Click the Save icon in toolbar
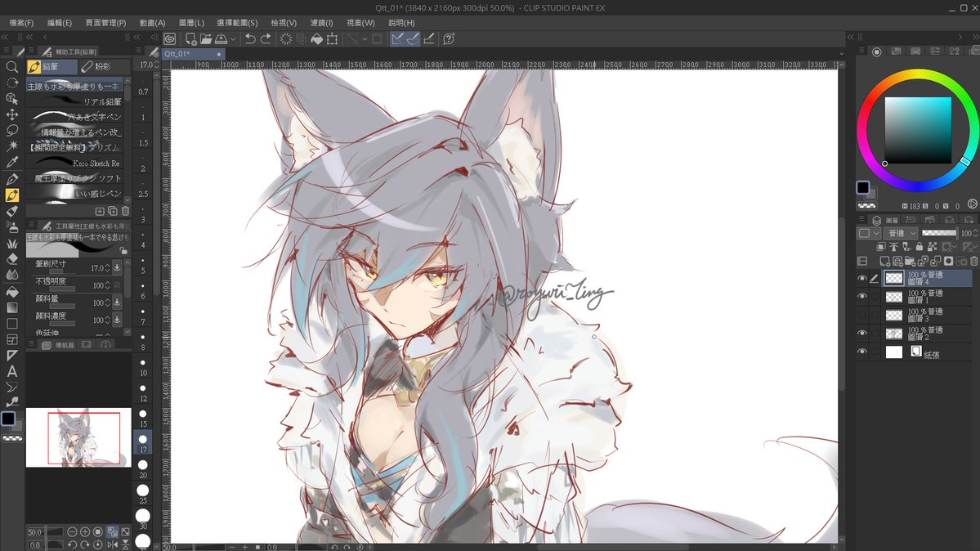The height and width of the screenshot is (551, 980). (x=222, y=38)
